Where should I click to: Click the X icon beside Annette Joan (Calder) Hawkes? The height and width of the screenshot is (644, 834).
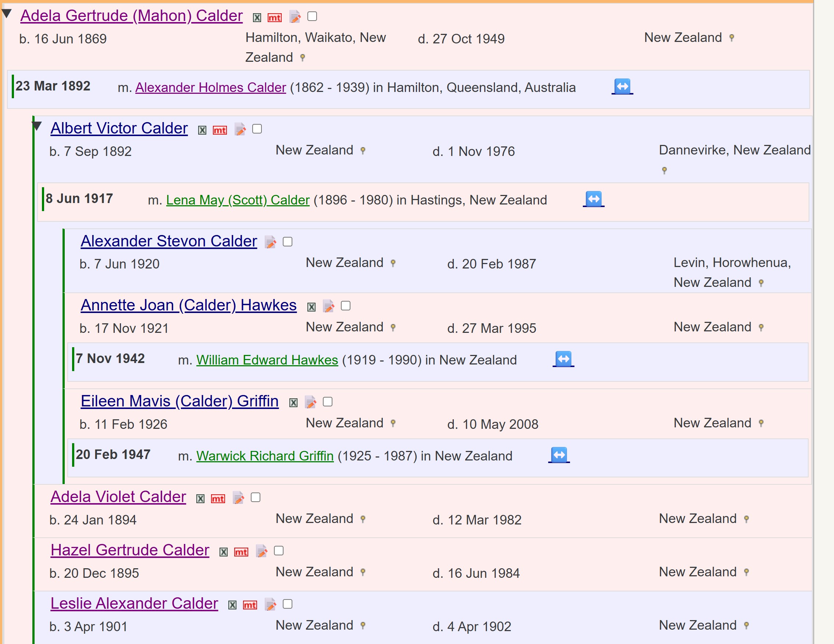(311, 307)
